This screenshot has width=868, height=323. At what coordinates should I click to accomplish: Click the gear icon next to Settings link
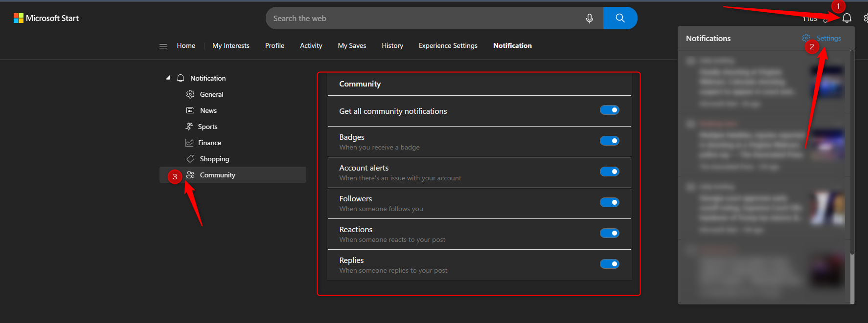[806, 38]
